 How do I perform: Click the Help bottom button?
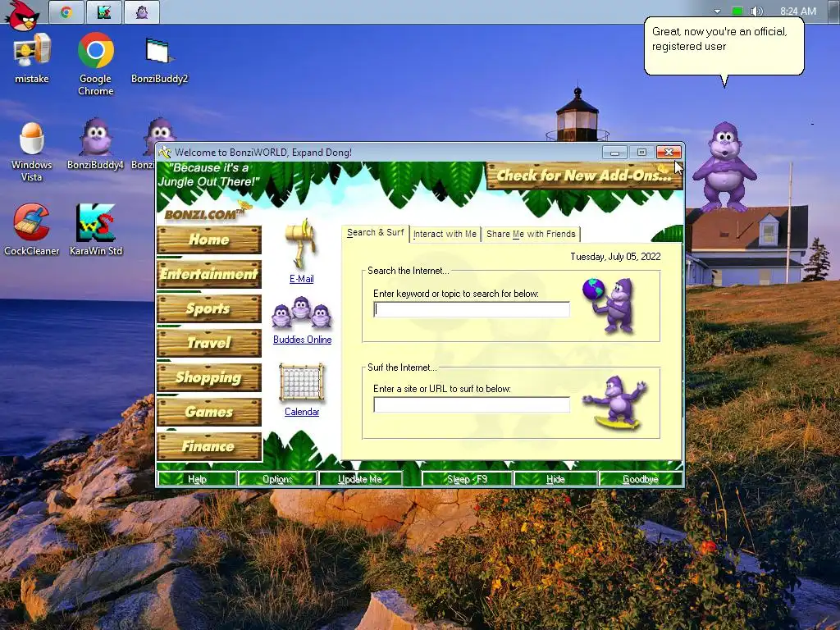[x=197, y=479]
